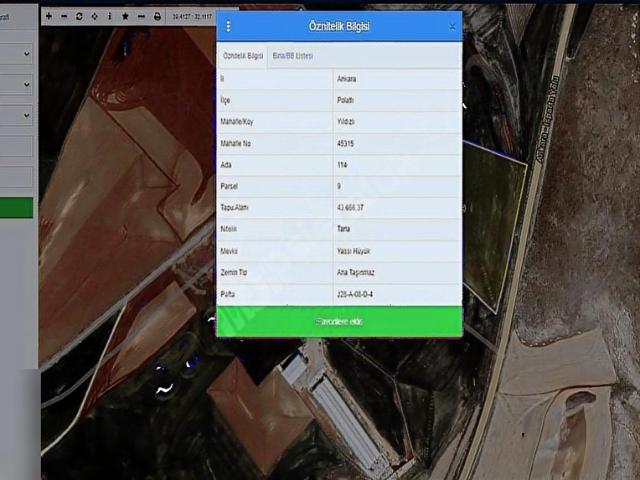
Task: Click the zoom in plus icon
Action: (49, 16)
